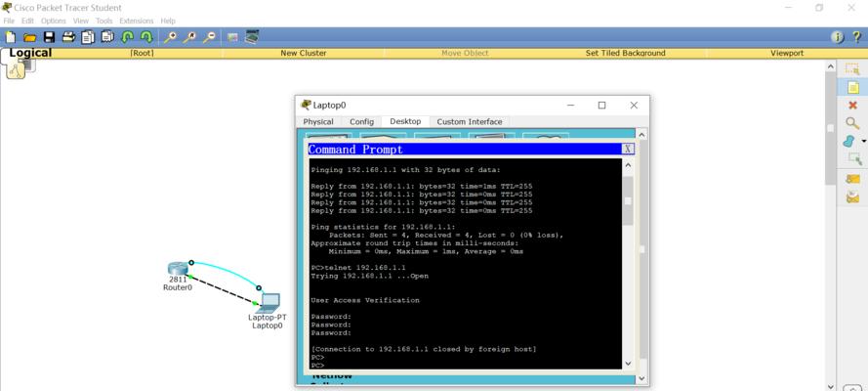Click the 'User Access Verification' text

365,300
